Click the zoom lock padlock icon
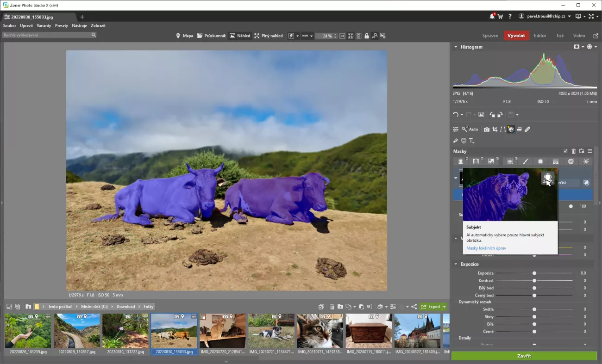Screen dimensions: 602x364 pyautogui.click(x=367, y=36)
